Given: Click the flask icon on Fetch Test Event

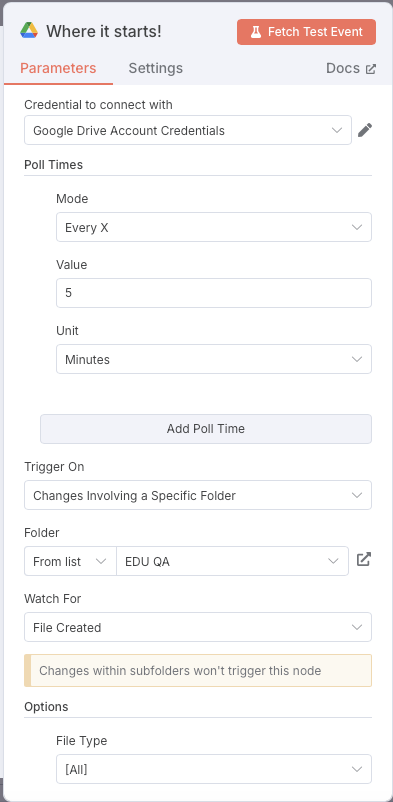Looking at the screenshot, I should (255, 32).
